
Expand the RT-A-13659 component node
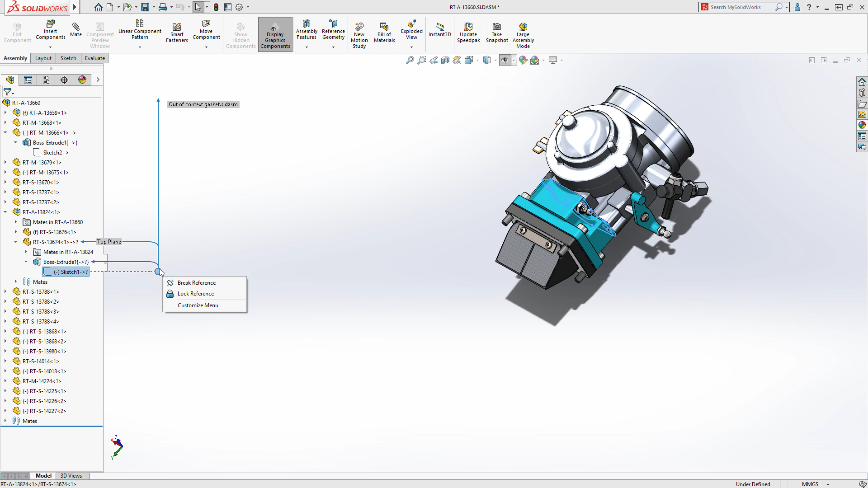tap(5, 113)
